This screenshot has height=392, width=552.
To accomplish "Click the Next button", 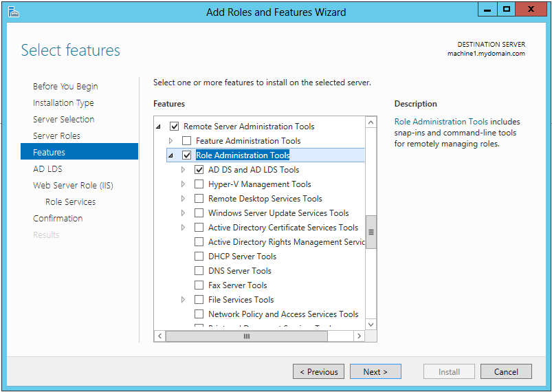I will (x=375, y=372).
